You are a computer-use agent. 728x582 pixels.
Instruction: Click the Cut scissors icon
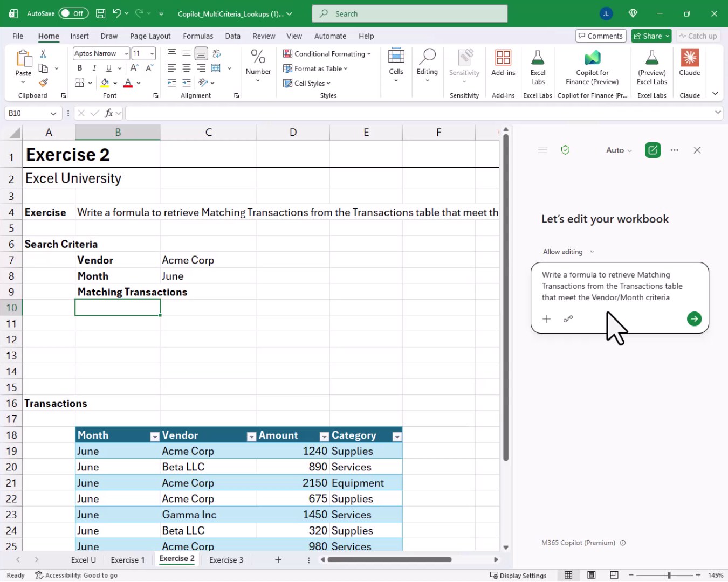43,53
